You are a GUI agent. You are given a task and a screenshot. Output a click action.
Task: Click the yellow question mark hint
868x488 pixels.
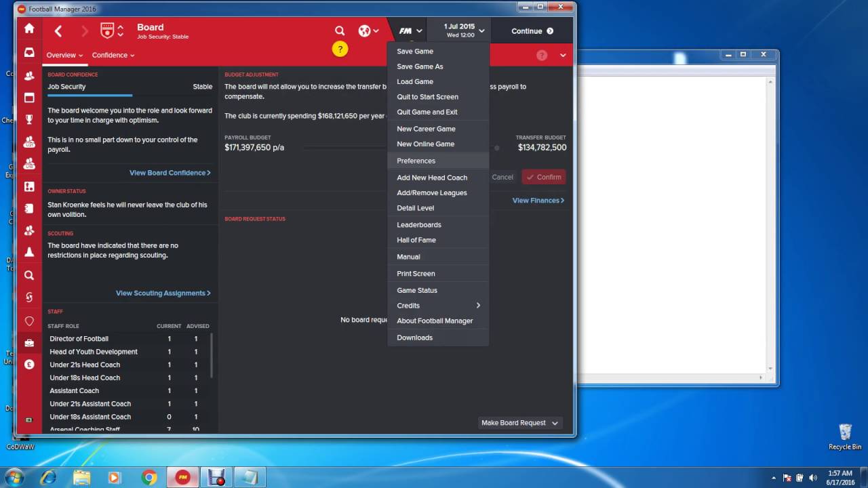340,49
